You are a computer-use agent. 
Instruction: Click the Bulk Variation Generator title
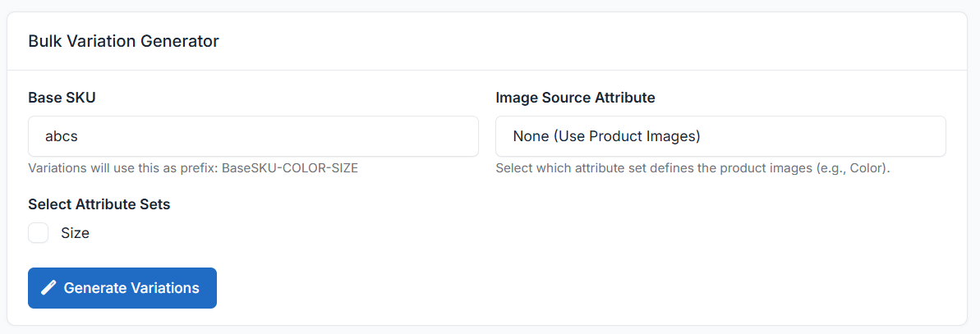click(x=123, y=40)
